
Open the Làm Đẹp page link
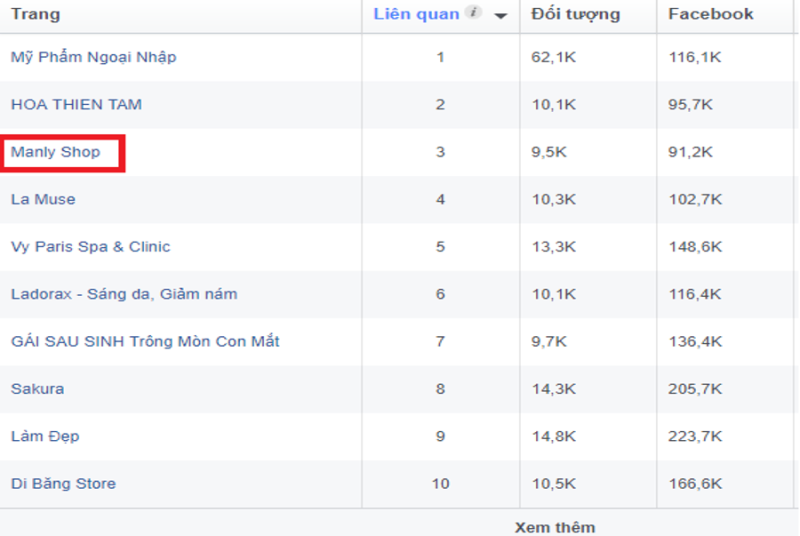pyautogui.click(x=45, y=436)
